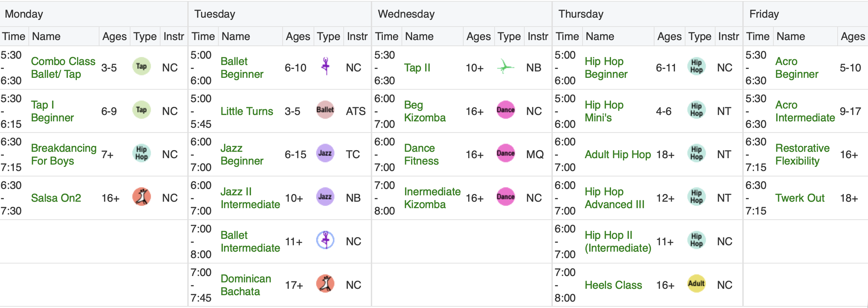The image size is (868, 308).
Task: Select the Wednesday column header
Action: pos(406,14)
